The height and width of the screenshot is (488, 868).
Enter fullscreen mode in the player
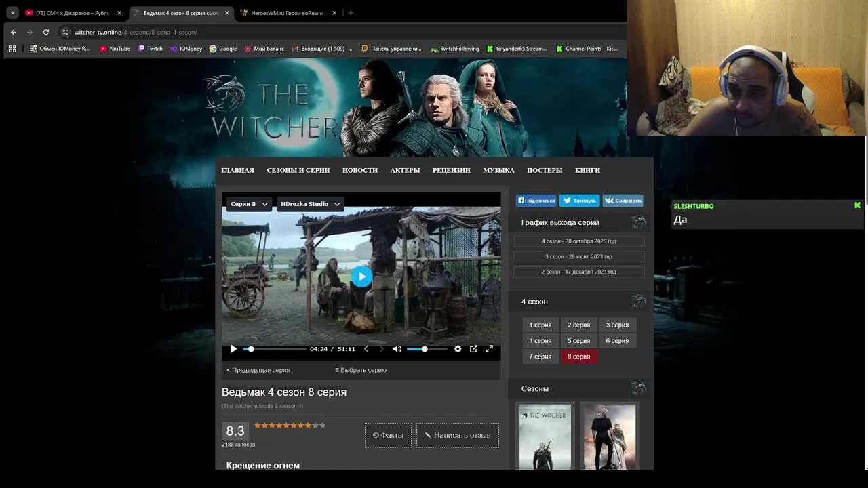[489, 349]
